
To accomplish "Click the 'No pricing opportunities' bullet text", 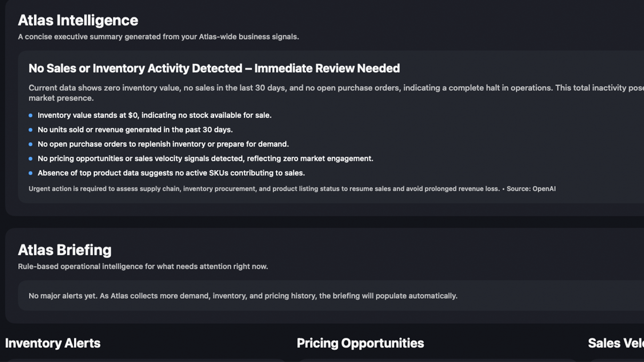I will [206, 159].
